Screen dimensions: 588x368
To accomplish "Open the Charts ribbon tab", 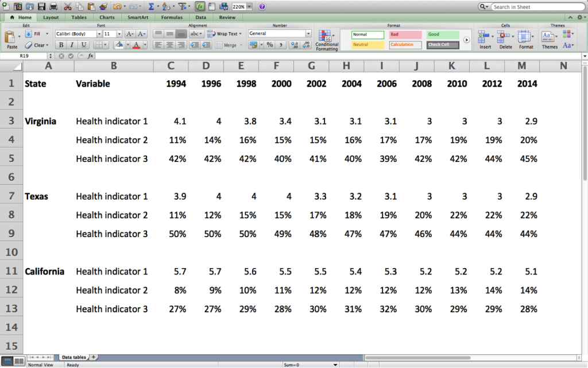I will point(107,17).
